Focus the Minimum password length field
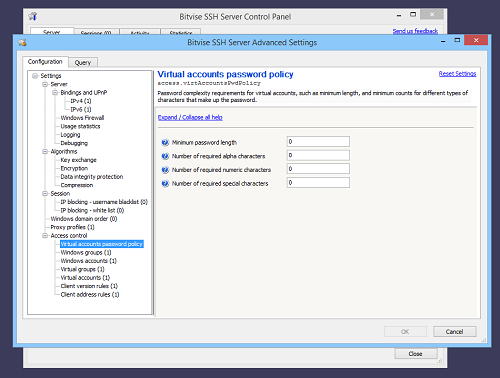 pyautogui.click(x=318, y=142)
